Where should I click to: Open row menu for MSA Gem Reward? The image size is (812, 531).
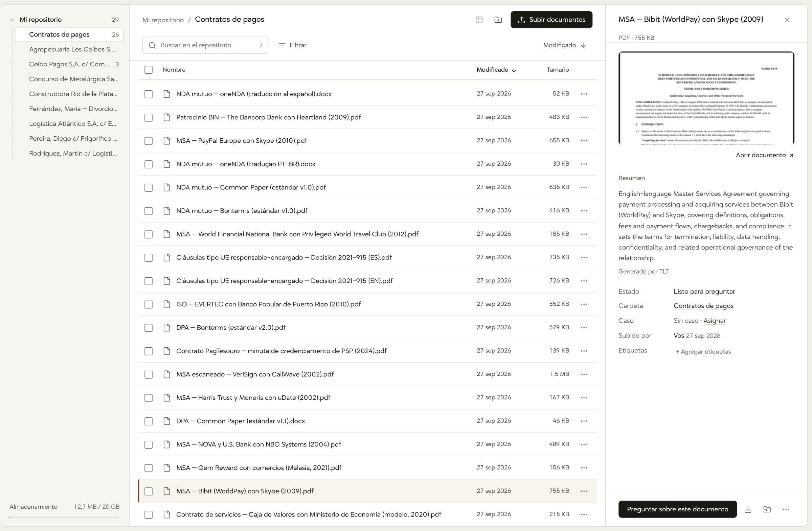584,467
